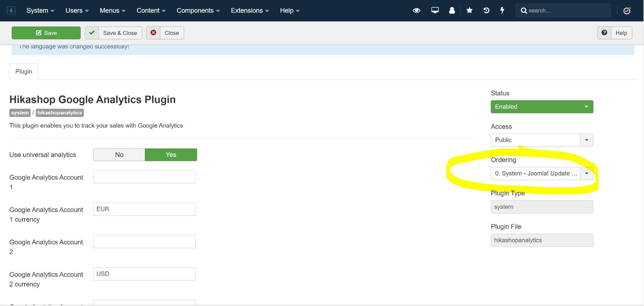Viewport: 644px width, 306px height.
Task: Open the Status Enabled dropdown
Action: [542, 107]
